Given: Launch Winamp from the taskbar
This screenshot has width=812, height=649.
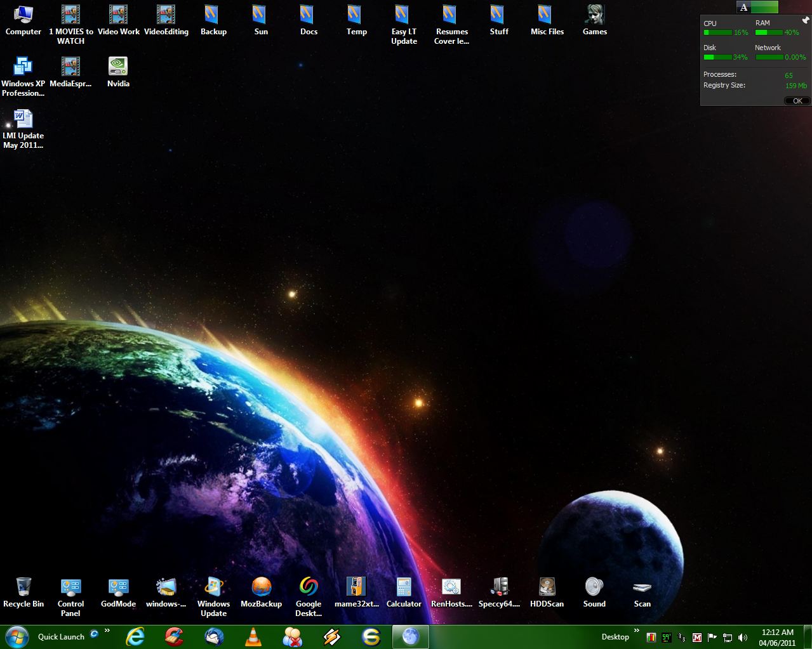Looking at the screenshot, I should tap(331, 636).
